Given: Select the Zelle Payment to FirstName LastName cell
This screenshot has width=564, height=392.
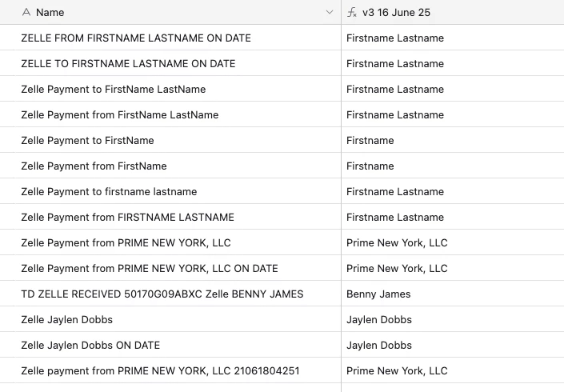Looking at the screenshot, I should coord(178,89).
